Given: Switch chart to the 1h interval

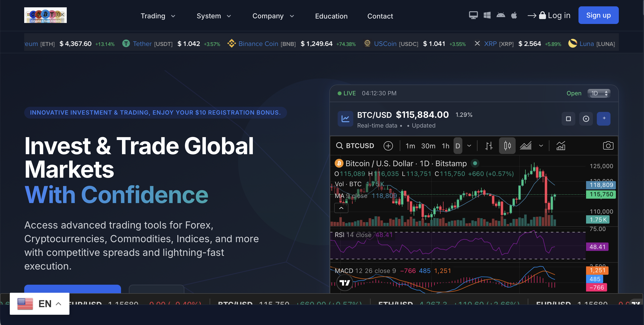Looking at the screenshot, I should tap(445, 146).
